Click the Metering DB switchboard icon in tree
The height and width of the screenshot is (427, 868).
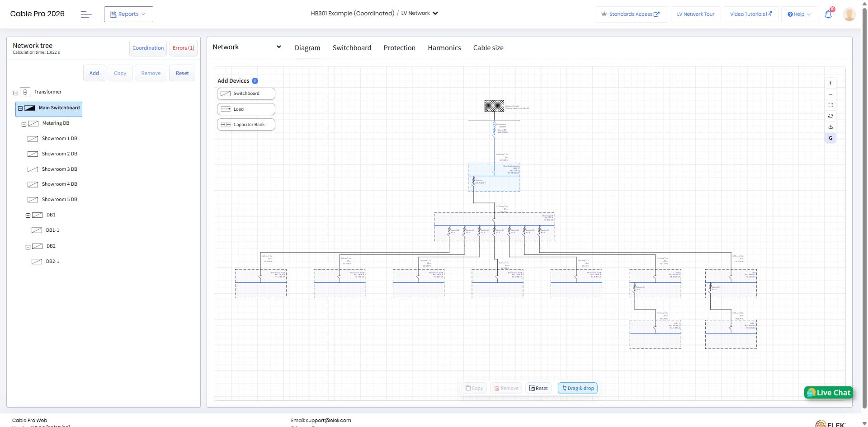tap(33, 123)
